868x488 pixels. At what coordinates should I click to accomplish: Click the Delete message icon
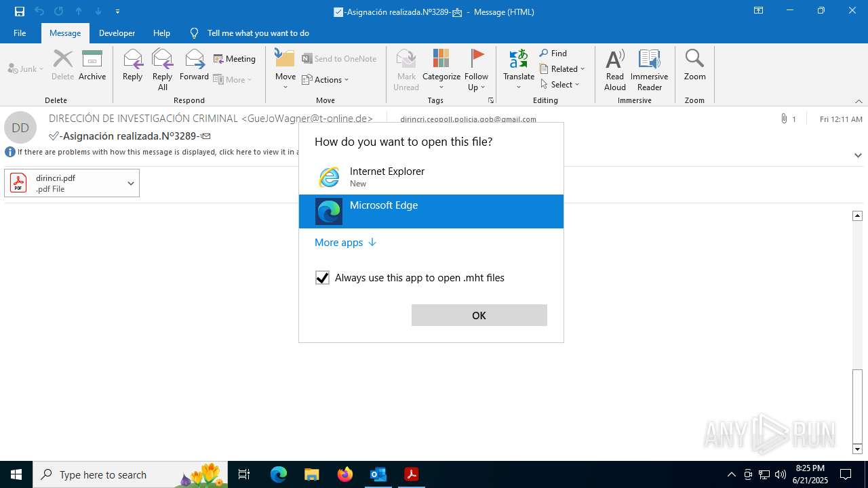(62, 65)
